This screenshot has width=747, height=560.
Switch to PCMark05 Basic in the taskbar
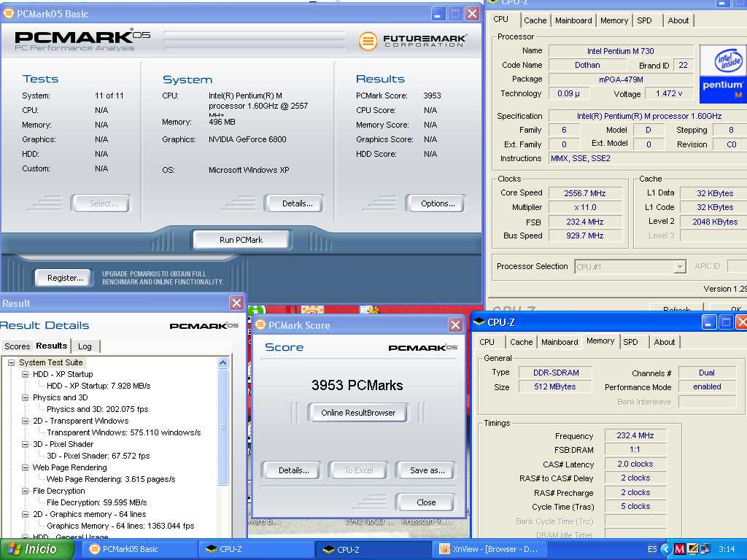[138, 549]
